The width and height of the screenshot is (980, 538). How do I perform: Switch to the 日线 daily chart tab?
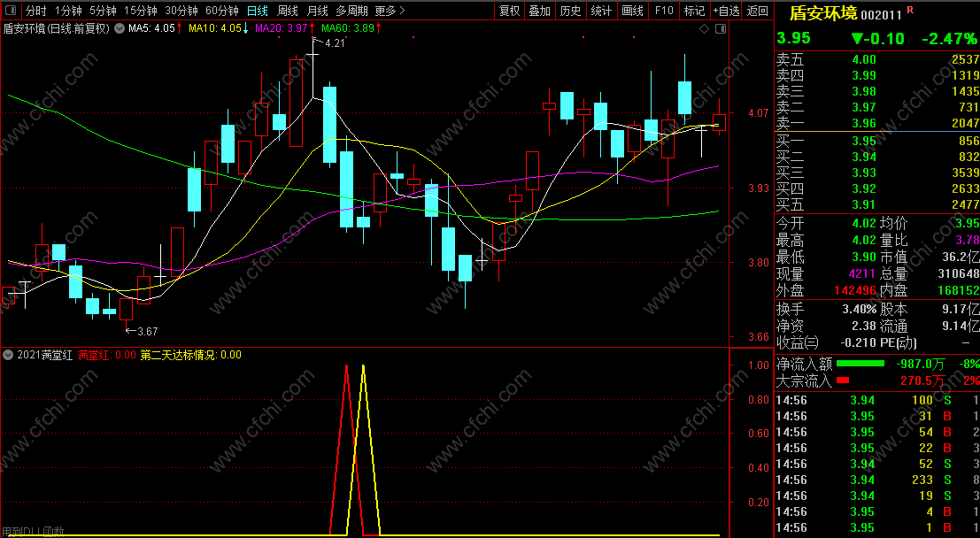[x=258, y=11]
